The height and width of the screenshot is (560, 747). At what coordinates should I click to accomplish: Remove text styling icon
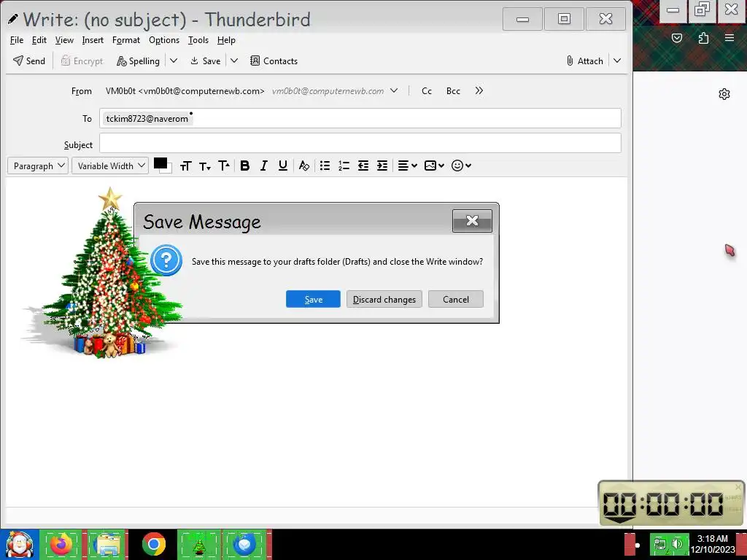pyautogui.click(x=304, y=166)
